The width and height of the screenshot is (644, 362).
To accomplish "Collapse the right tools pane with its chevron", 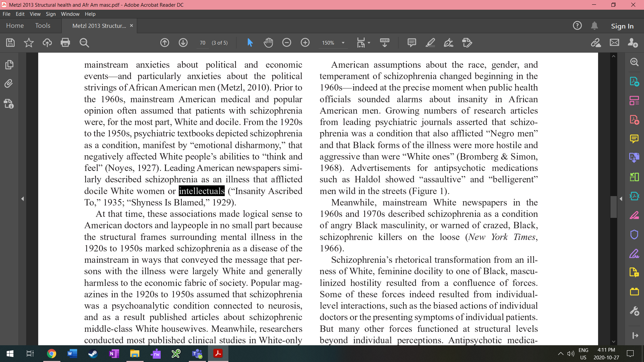I will (621, 198).
